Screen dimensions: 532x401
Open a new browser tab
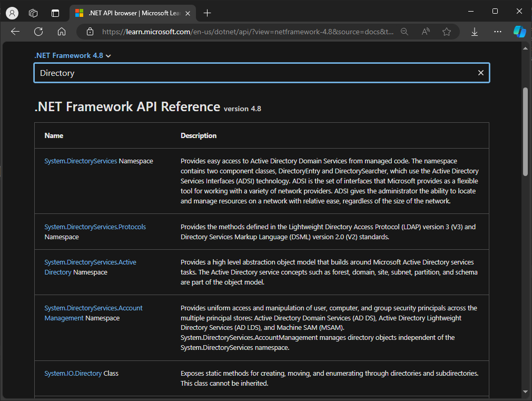point(207,13)
